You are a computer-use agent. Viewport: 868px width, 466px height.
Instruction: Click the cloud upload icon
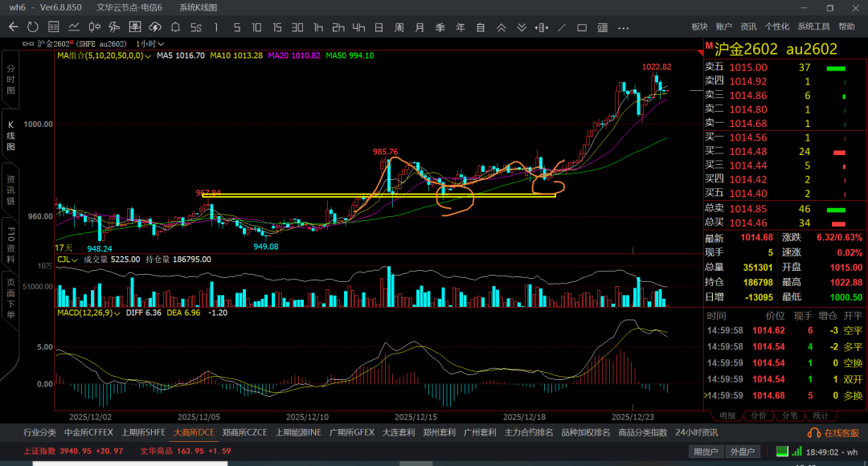[155, 27]
